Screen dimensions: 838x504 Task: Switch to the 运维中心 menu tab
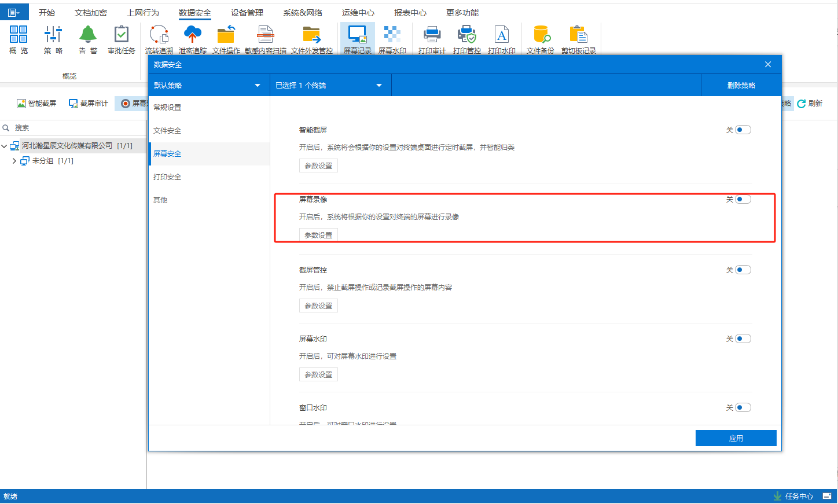tap(358, 13)
